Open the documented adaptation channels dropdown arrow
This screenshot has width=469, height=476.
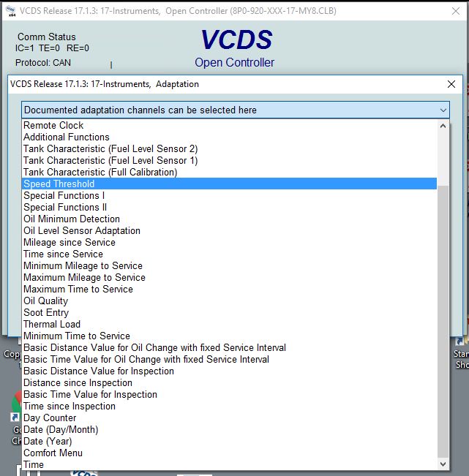443,110
